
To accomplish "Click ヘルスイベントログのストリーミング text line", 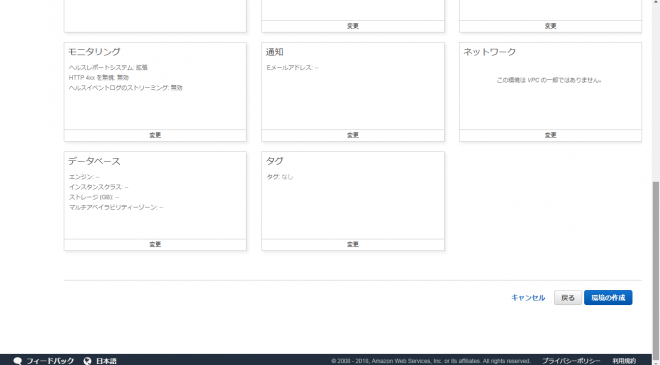I will point(125,88).
